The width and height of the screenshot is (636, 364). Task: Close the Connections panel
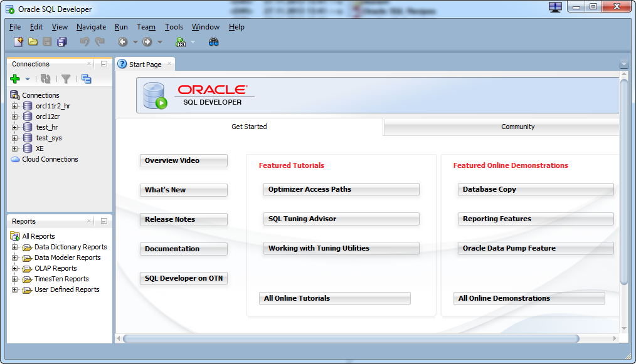(x=89, y=64)
